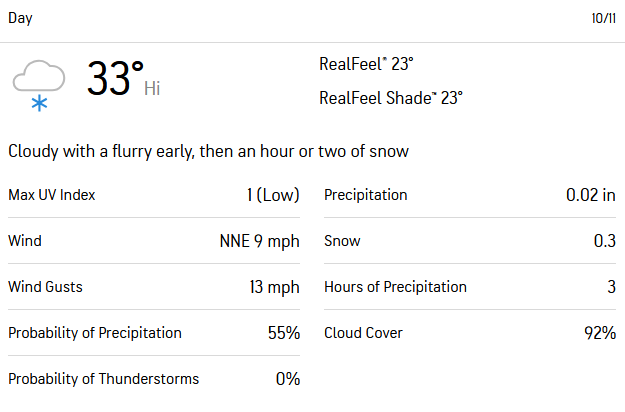Screen dimensions: 625x412
Task: Click the 1 (Low) UV value
Action: pos(273,195)
